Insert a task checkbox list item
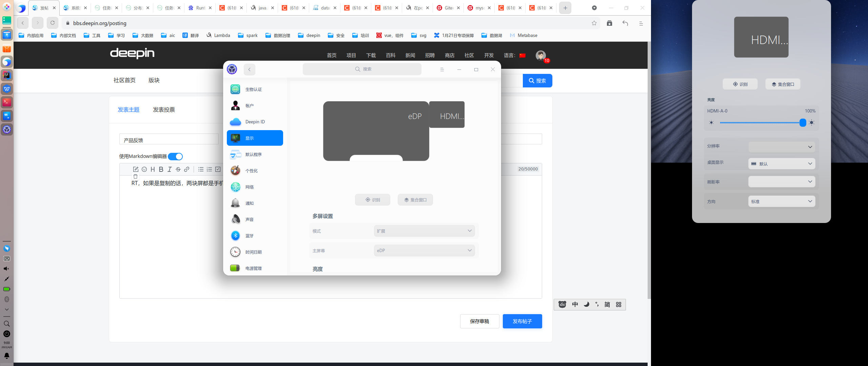The width and height of the screenshot is (868, 366). [218, 169]
